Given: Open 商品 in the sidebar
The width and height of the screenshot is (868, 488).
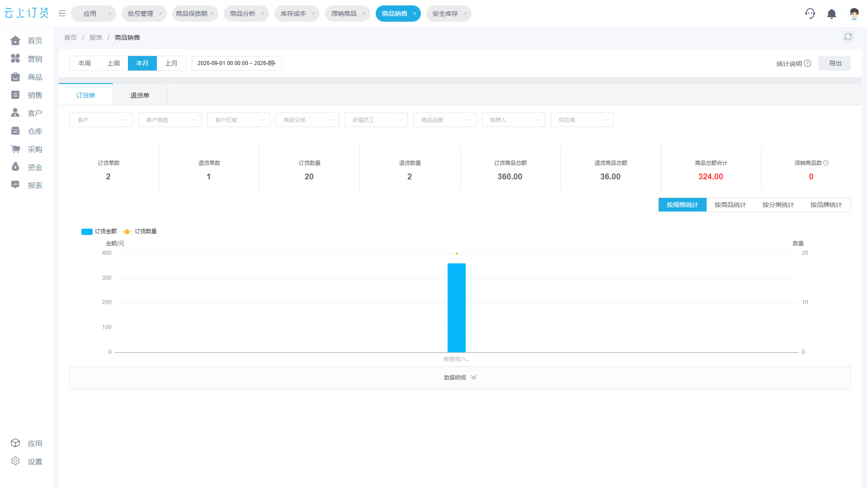Looking at the screenshot, I should (27, 77).
